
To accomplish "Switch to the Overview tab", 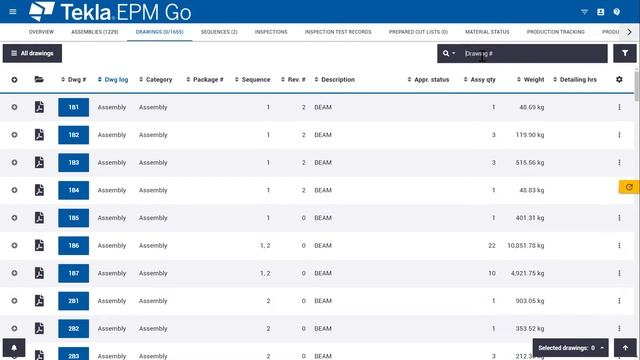I will pyautogui.click(x=41, y=32).
